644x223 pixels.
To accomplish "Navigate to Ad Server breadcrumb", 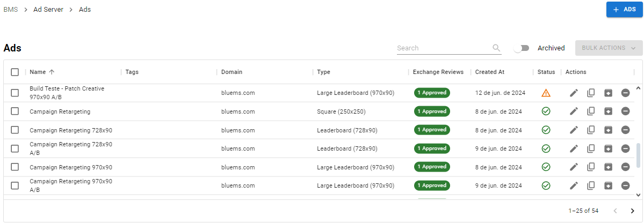I will pyautogui.click(x=48, y=10).
